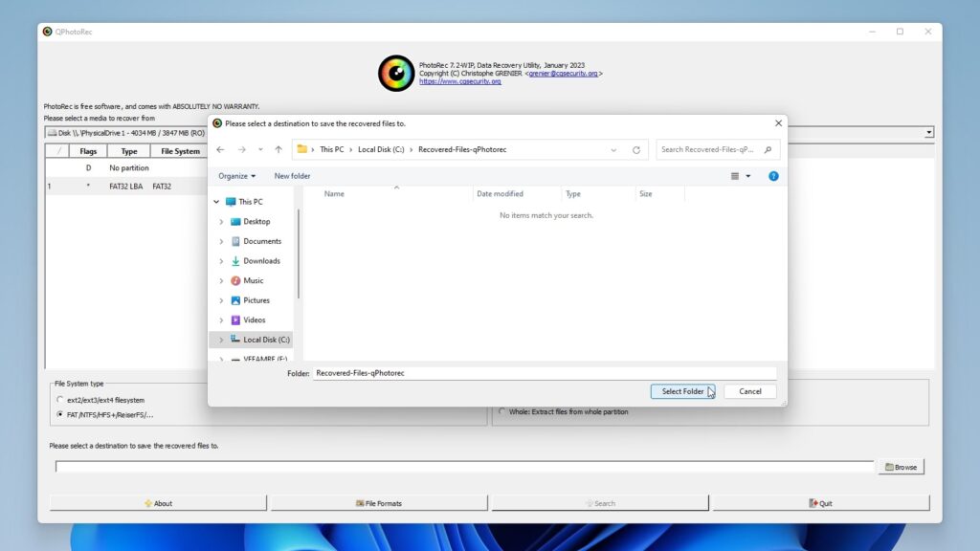Click the Folder name input field
Screen dimensions: 980x551
545,373
